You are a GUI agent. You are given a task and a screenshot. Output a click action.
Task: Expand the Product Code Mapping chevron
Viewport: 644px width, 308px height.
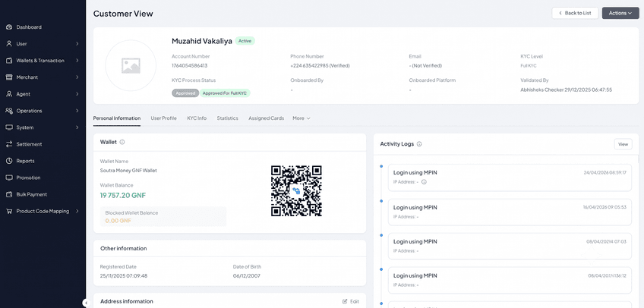tap(77, 211)
